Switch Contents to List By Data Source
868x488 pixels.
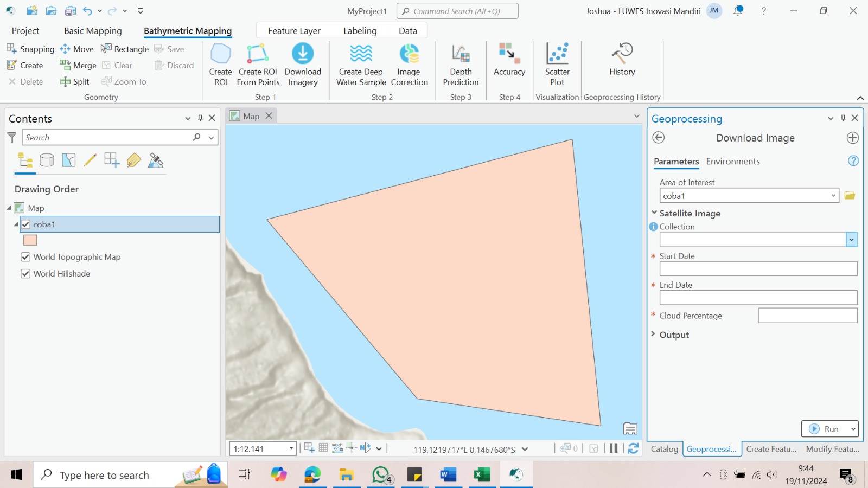tap(47, 160)
